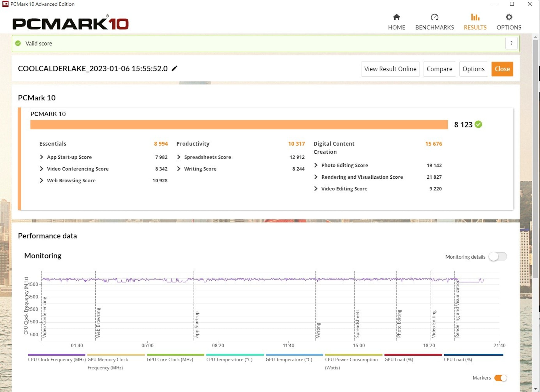Viewport: 540px width, 392px height.
Task: Open the BENCHMARKS tab
Action: point(435,22)
